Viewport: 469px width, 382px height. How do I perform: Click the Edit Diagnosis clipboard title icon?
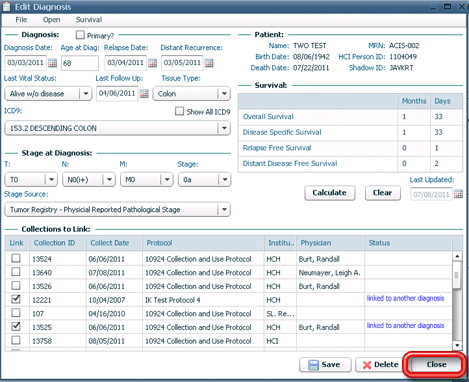7,7
